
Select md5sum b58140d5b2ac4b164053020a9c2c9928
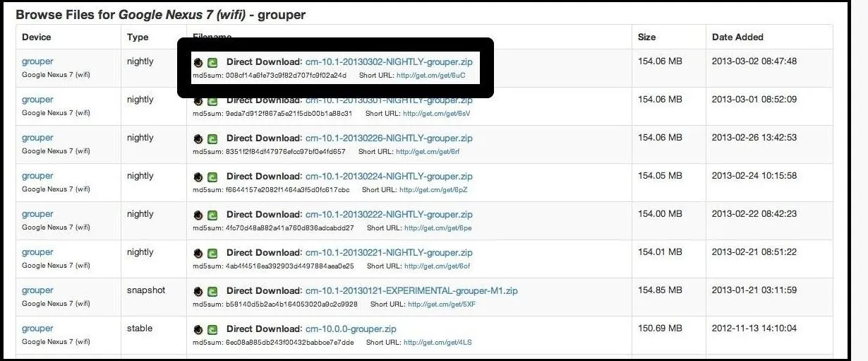pos(291,304)
